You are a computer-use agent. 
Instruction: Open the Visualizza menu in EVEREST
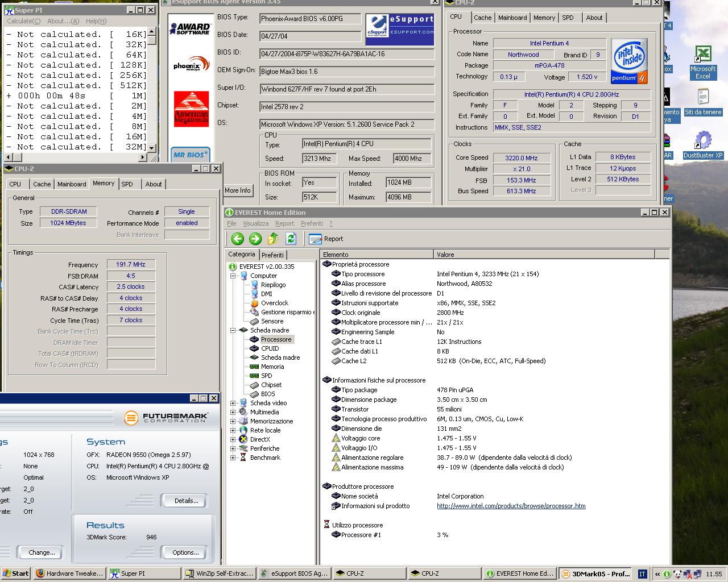pos(256,223)
